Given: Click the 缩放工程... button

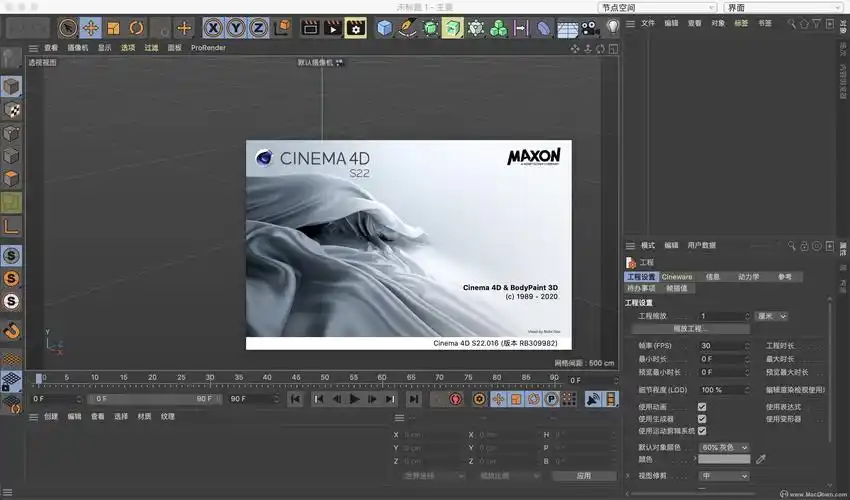Looking at the screenshot, I should click(x=691, y=329).
